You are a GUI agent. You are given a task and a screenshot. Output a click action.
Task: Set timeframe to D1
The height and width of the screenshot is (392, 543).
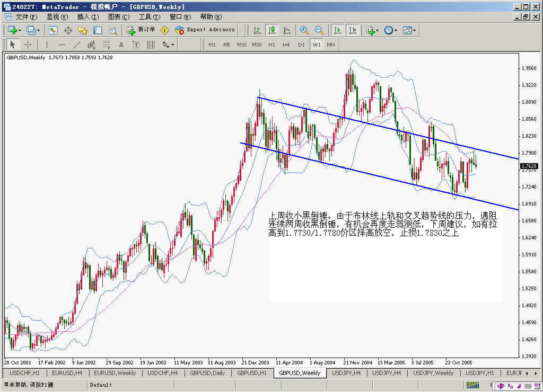pyautogui.click(x=301, y=44)
